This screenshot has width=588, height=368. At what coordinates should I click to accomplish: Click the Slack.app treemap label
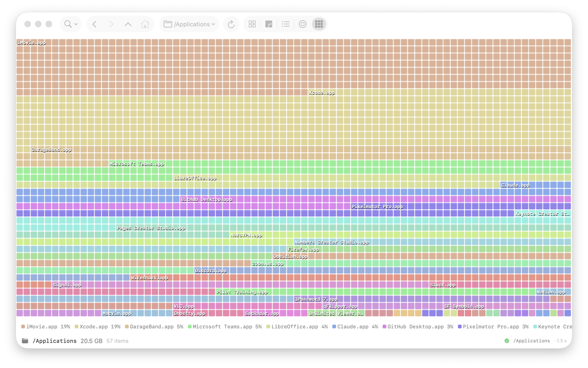[443, 285]
